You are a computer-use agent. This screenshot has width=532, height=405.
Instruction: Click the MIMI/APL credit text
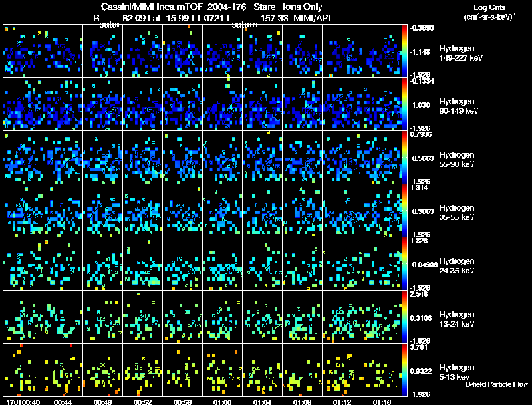[x=313, y=18]
